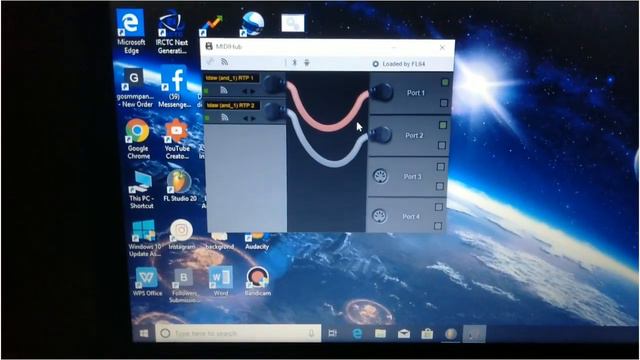This screenshot has width=640, height=360.
Task: Open Word desktop shortcut
Action: pyautogui.click(x=220, y=281)
